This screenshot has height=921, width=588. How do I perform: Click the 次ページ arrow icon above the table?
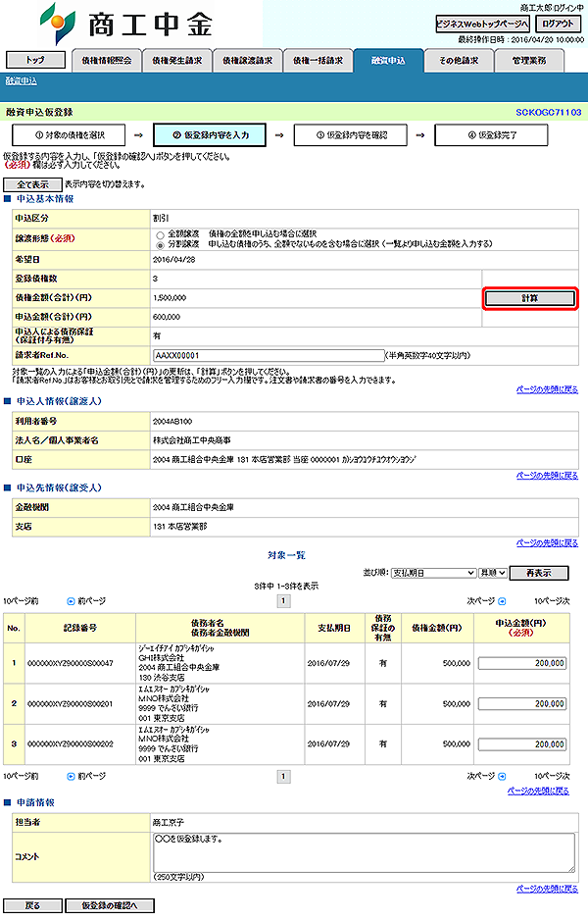pyautogui.click(x=502, y=601)
